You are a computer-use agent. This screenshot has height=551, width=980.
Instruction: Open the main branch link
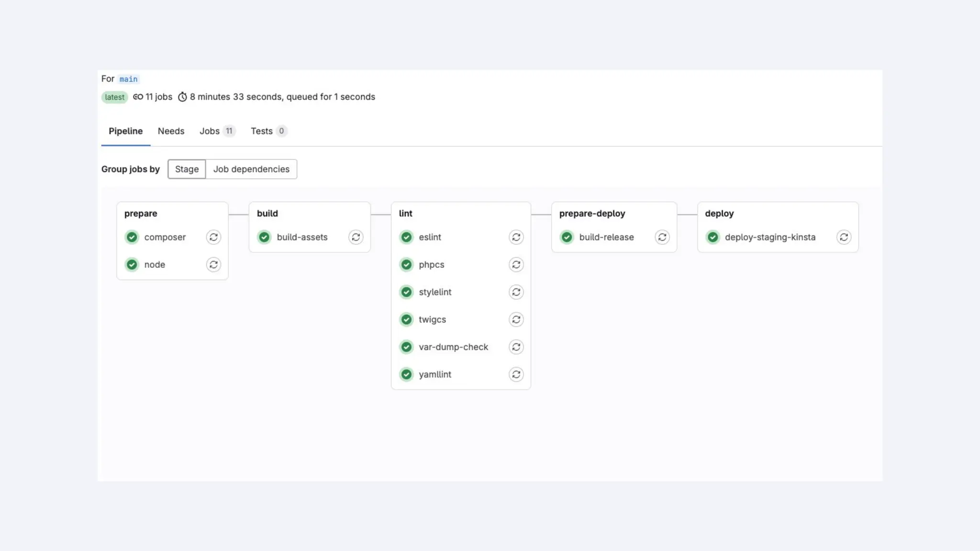coord(128,79)
